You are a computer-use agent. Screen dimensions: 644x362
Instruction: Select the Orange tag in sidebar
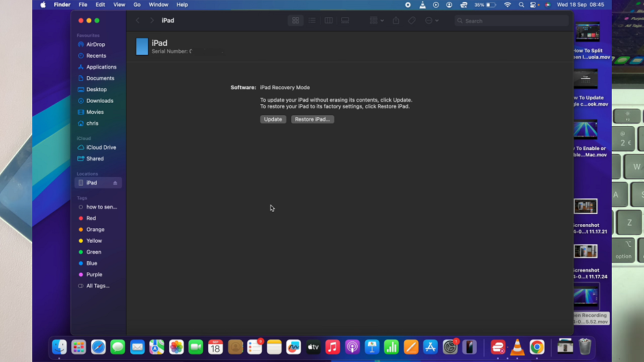coord(95,230)
